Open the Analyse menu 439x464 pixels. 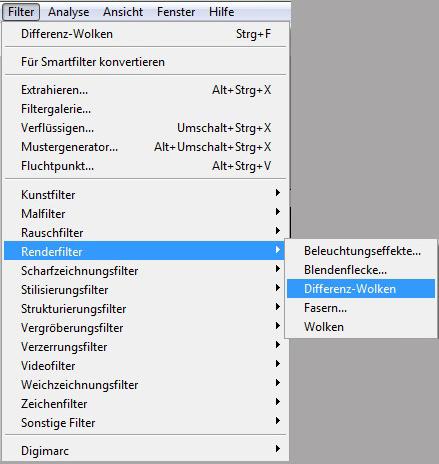click(68, 12)
